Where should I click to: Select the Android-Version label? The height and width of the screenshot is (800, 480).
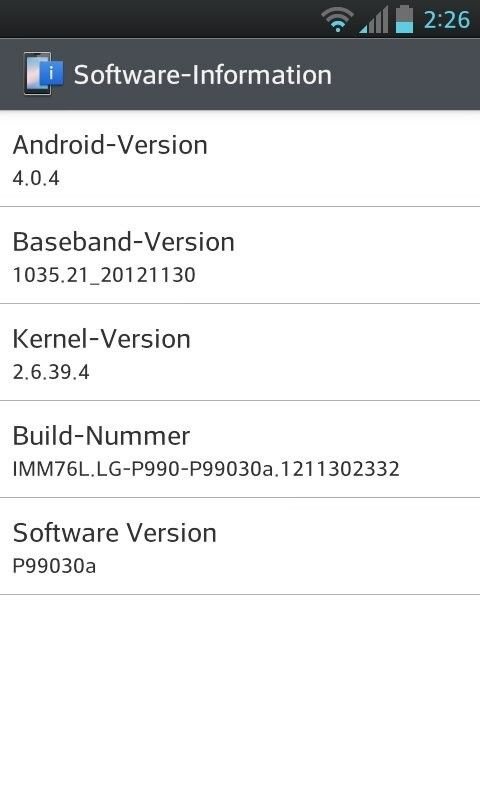pyautogui.click(x=110, y=145)
